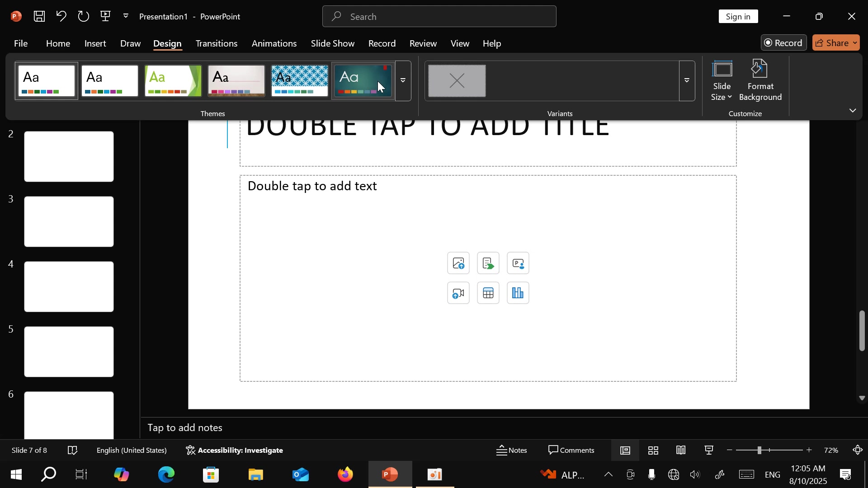Click the zoom slider handle
The width and height of the screenshot is (868, 488).
pyautogui.click(x=759, y=450)
